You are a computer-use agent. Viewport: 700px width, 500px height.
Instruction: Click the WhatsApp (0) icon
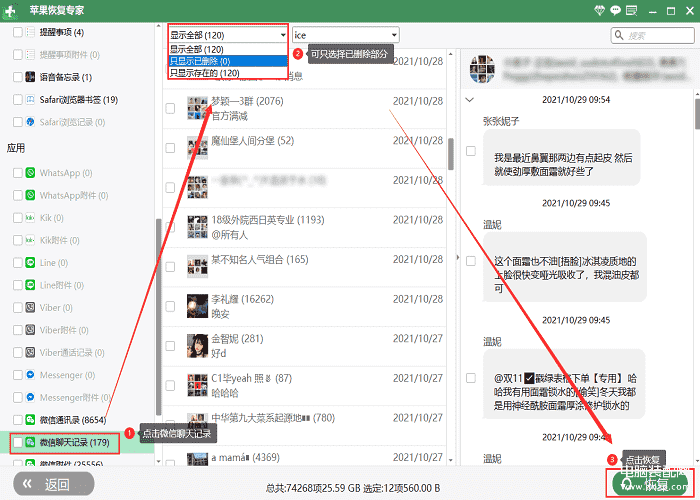pyautogui.click(x=30, y=173)
